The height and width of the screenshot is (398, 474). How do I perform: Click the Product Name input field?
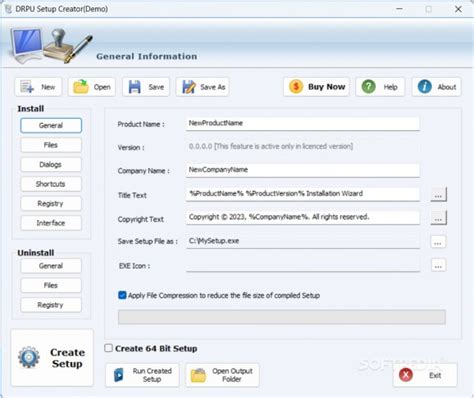click(x=303, y=123)
